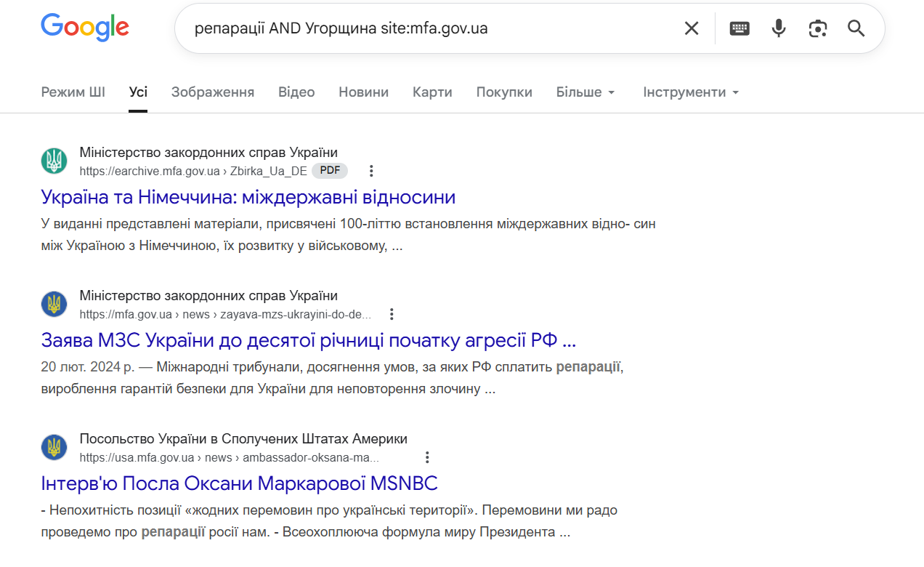924x567 pixels.
Task: Expand the Інструменти dropdown
Action: (690, 92)
